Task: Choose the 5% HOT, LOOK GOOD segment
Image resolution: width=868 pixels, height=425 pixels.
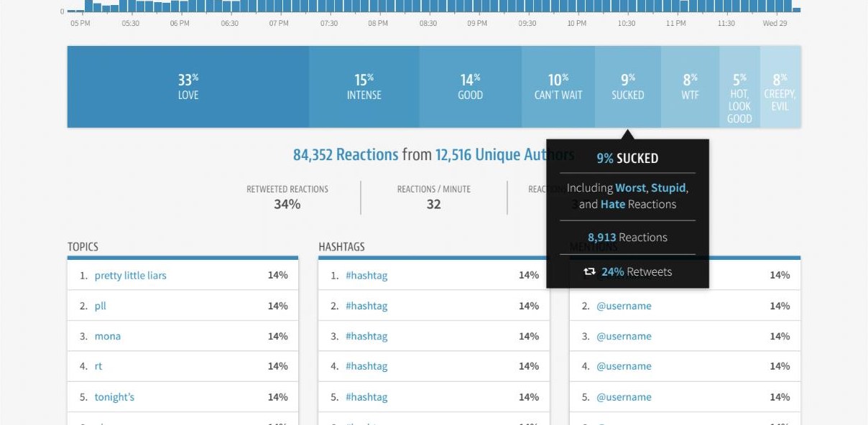Action: click(739, 87)
